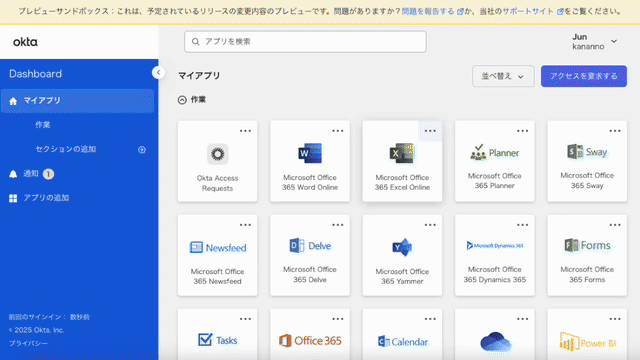This screenshot has width=640, height=360.
Task: Open three-dot menu on Delve tile
Action: click(x=338, y=225)
